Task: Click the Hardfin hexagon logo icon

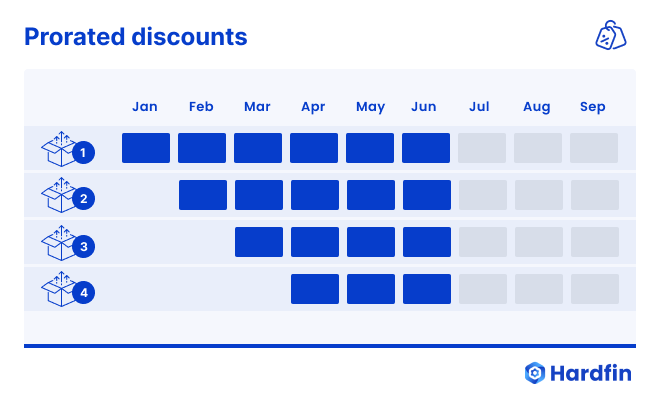Action: click(535, 373)
